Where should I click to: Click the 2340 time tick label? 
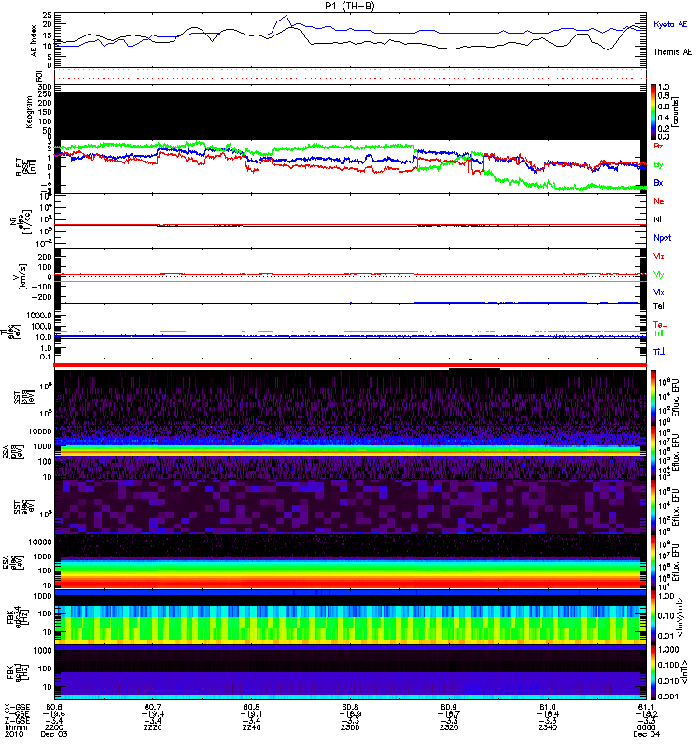click(548, 727)
